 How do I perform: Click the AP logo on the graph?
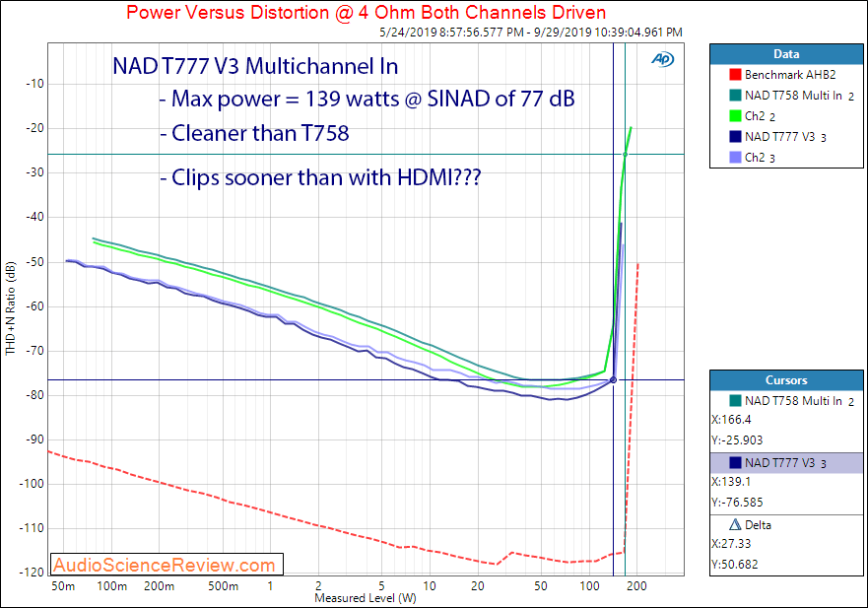coord(663,59)
